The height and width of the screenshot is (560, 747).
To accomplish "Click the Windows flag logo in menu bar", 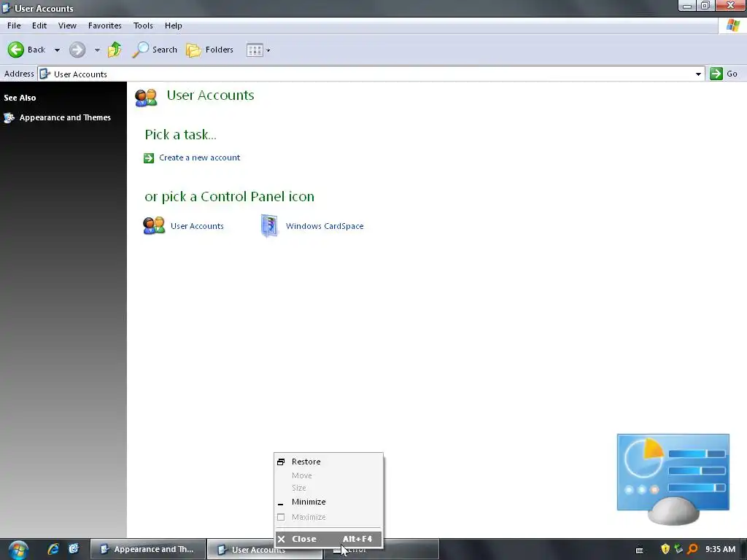I will [x=732, y=26].
